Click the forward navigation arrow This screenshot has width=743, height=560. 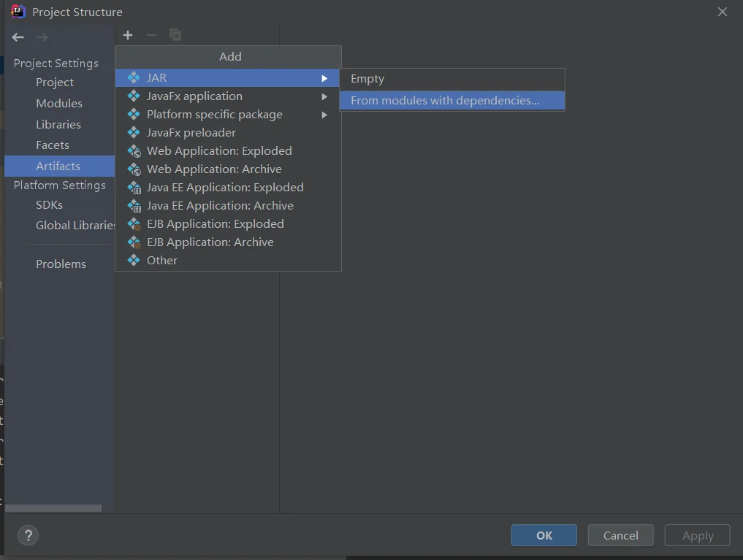point(42,37)
